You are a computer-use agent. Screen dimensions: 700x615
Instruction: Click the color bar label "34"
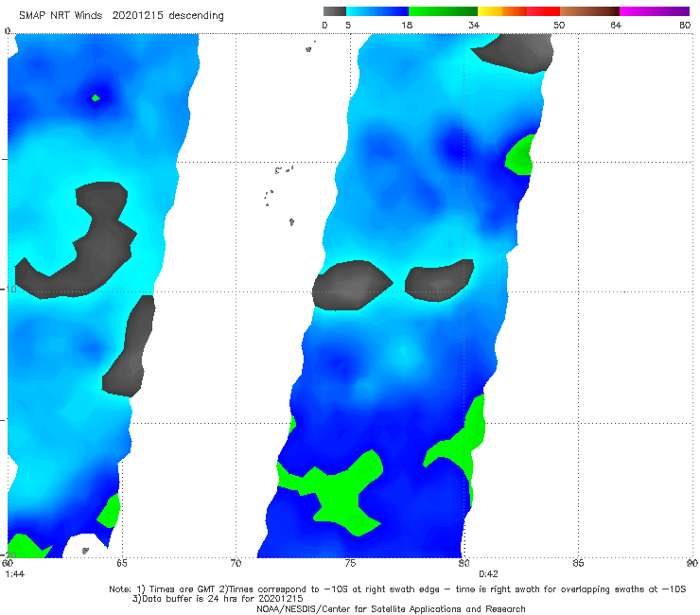474,26
